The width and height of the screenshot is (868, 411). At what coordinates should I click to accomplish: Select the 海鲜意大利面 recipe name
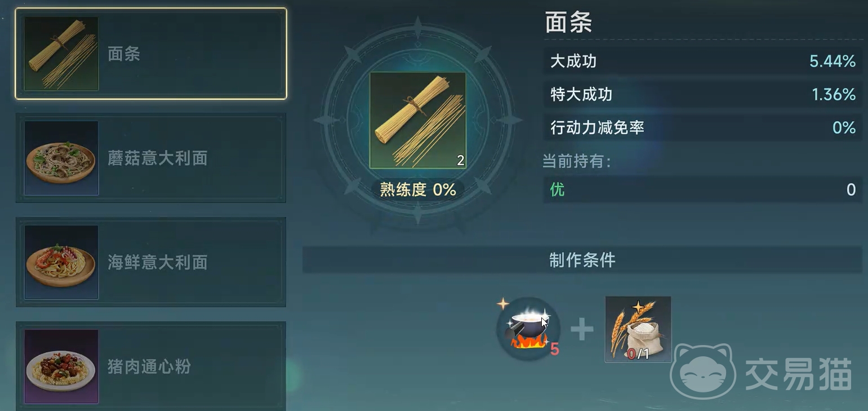pyautogui.click(x=158, y=262)
